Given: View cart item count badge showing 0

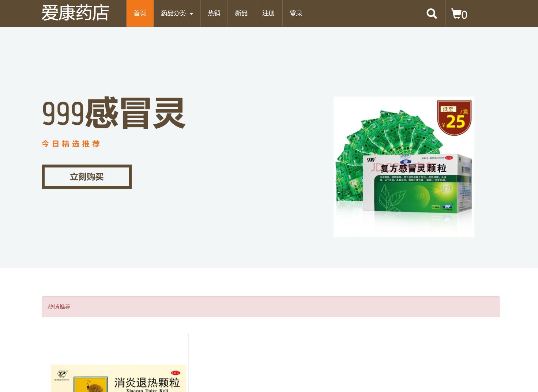Looking at the screenshot, I should (x=464, y=15).
